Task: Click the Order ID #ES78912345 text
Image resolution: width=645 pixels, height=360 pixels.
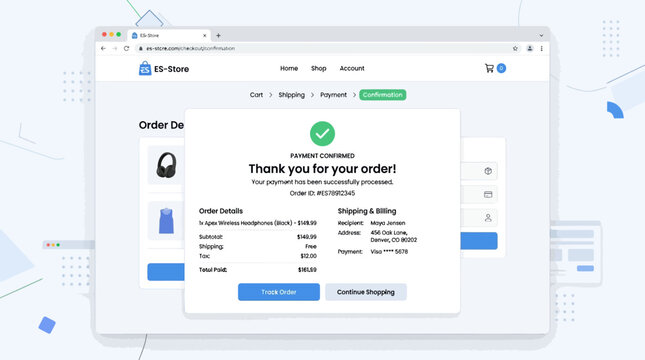Action: [322, 193]
